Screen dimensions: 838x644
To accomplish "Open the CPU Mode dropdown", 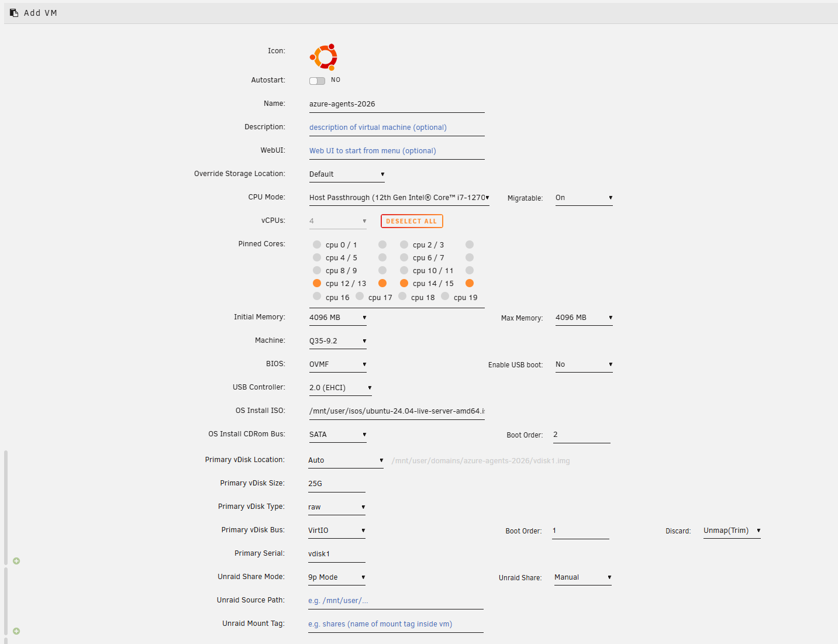I will pos(399,198).
